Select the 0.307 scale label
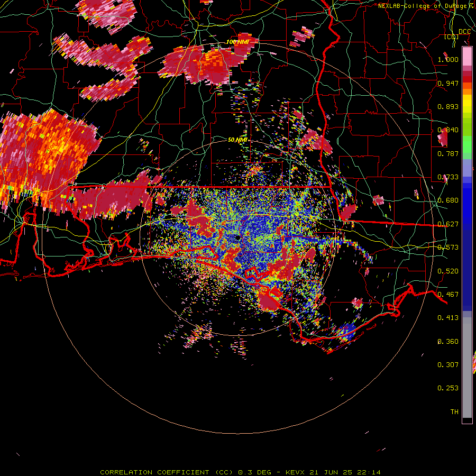 [x=448, y=365]
